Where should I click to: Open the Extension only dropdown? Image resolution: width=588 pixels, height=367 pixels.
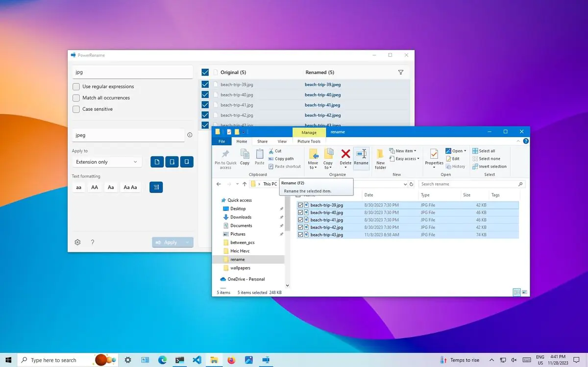[107, 162]
